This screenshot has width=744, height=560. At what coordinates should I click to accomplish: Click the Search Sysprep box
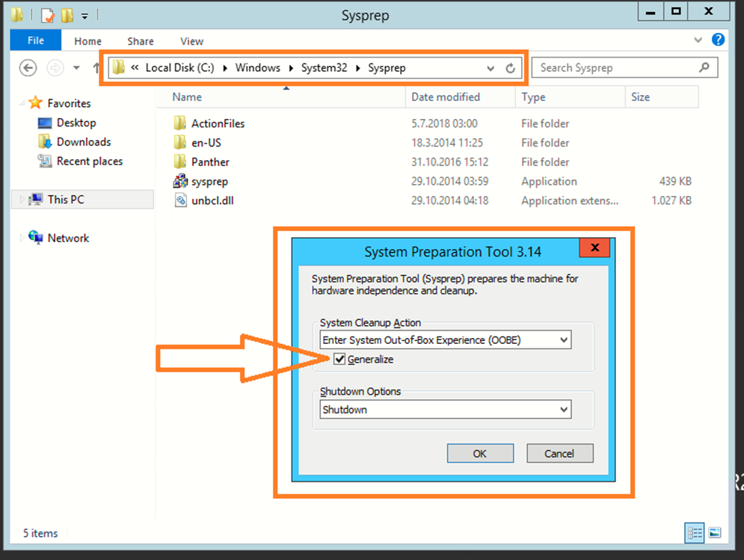point(624,68)
